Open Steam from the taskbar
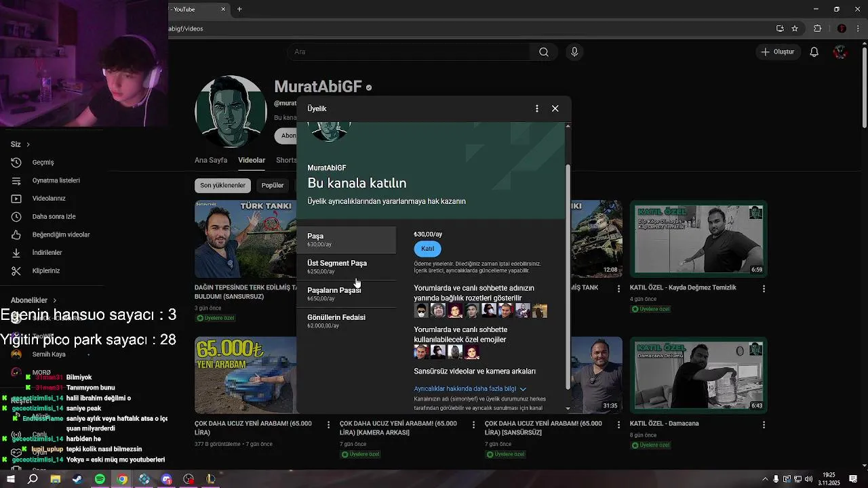The image size is (868, 488). point(77,479)
